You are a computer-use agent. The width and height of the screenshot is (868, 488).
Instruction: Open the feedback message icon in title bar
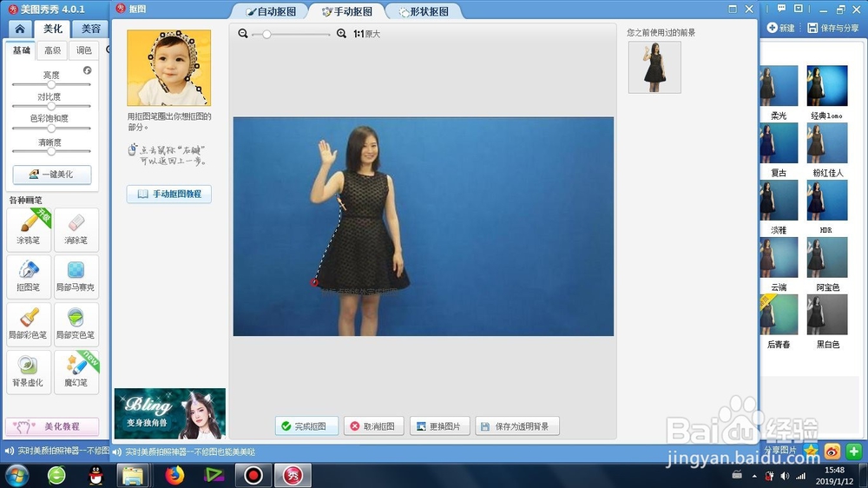pos(781,9)
